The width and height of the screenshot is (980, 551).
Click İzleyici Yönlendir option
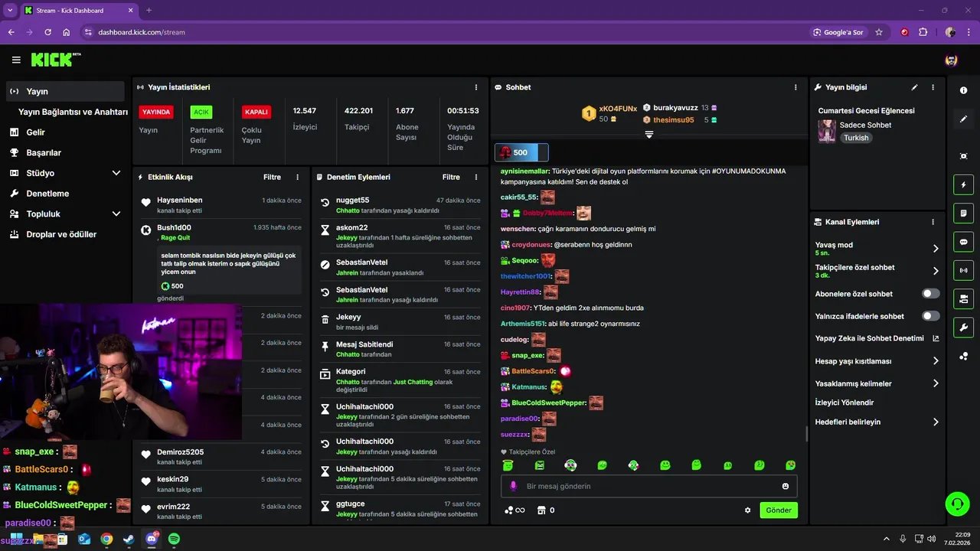(x=844, y=403)
